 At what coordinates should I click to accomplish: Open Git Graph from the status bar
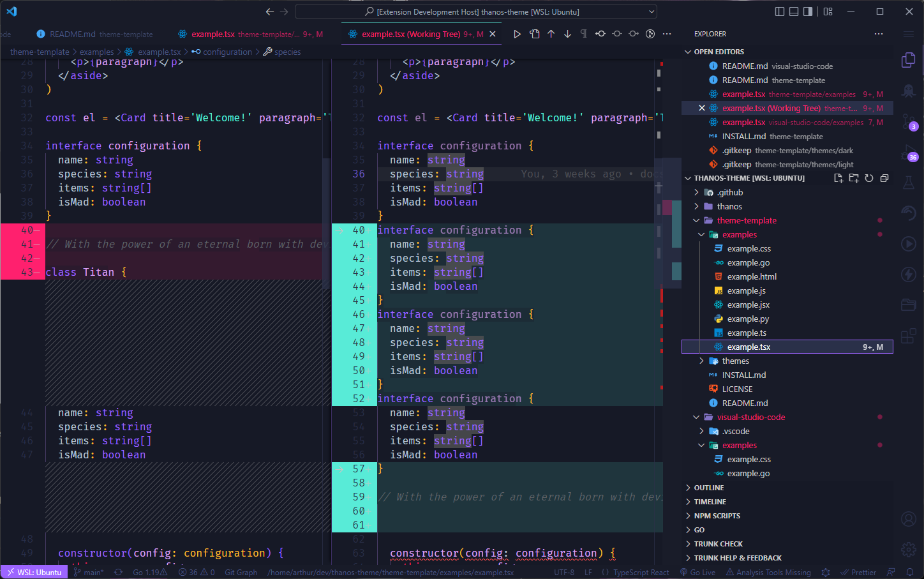(241, 572)
